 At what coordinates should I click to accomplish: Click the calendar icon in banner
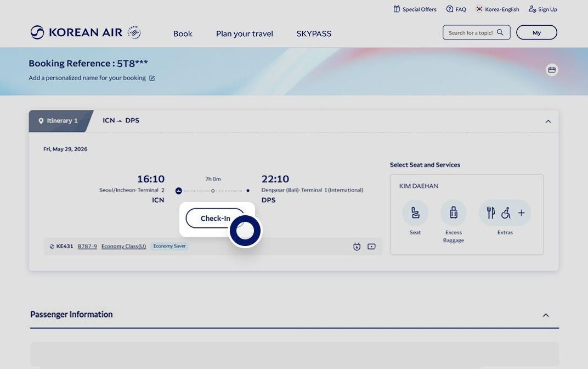point(552,70)
